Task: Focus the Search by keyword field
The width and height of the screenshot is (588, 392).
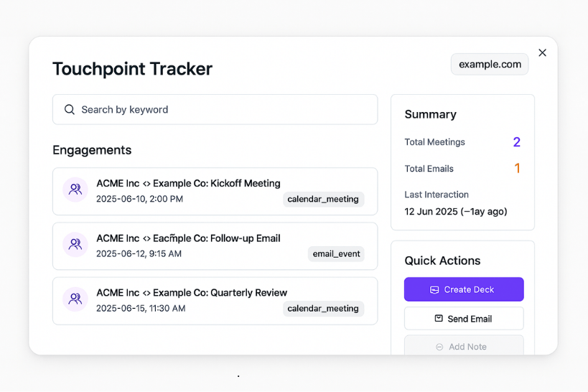Action: point(215,110)
